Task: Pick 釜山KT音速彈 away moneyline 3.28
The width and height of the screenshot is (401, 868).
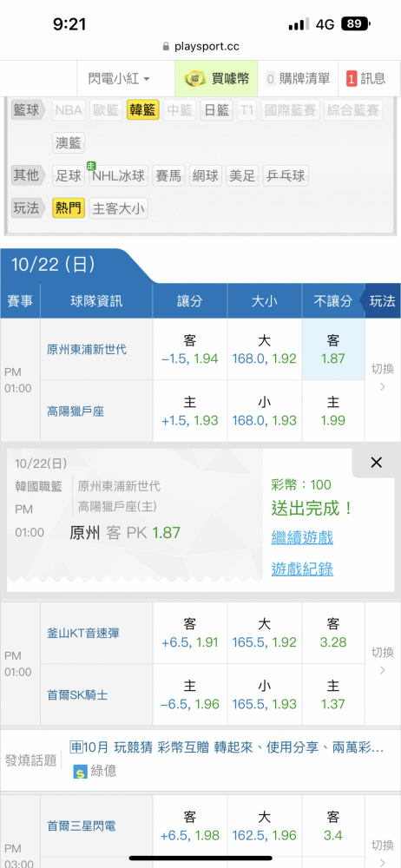Action: point(333,633)
